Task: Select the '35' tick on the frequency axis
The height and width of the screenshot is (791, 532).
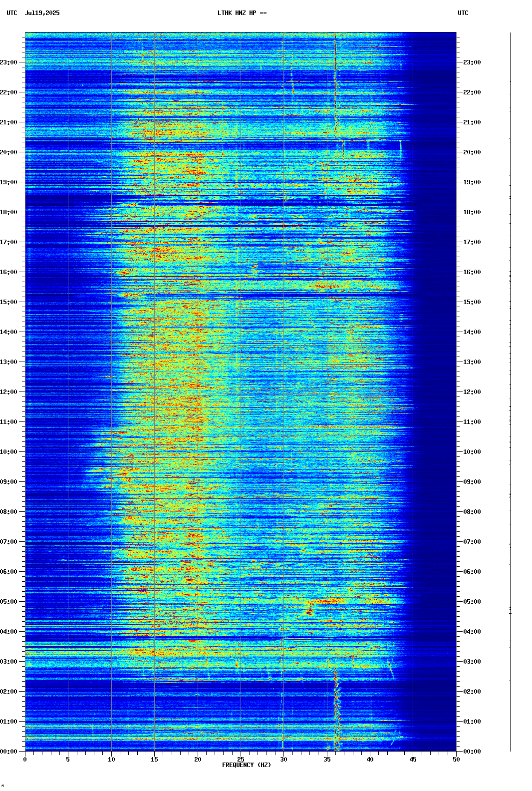Action: (x=327, y=760)
